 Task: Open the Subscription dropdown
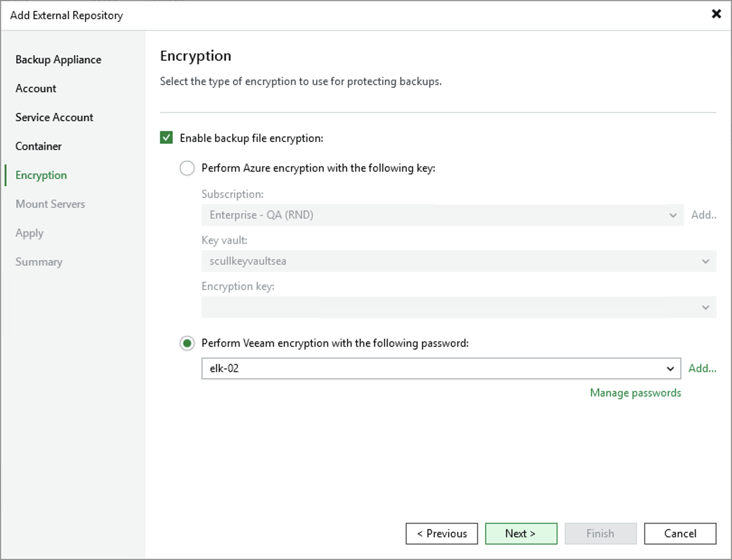tap(442, 215)
